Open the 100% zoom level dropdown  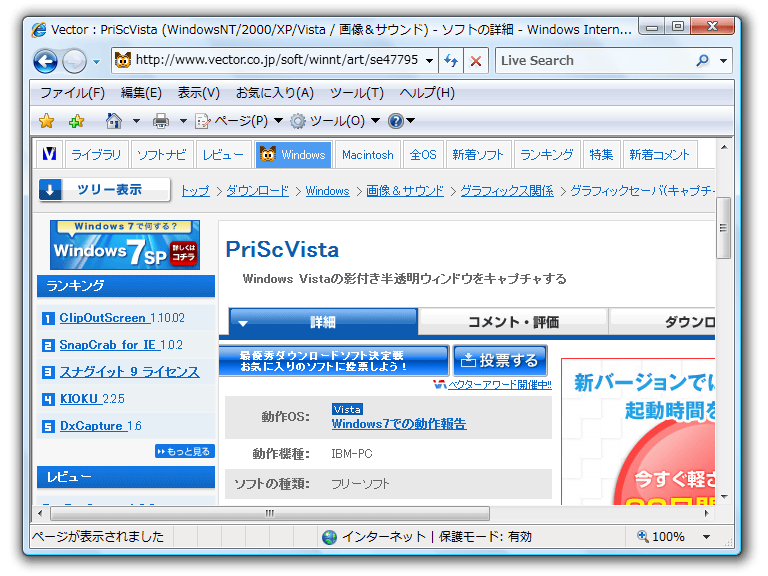coord(707,537)
